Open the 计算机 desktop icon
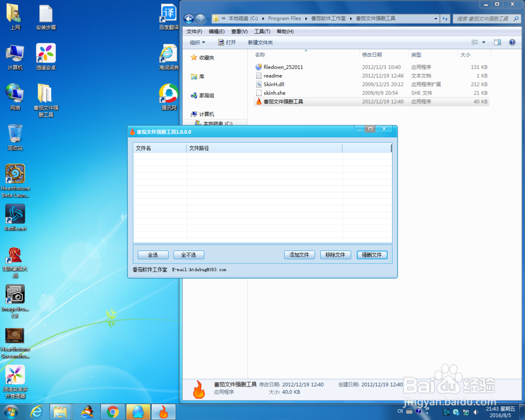525x420 pixels. click(x=15, y=57)
